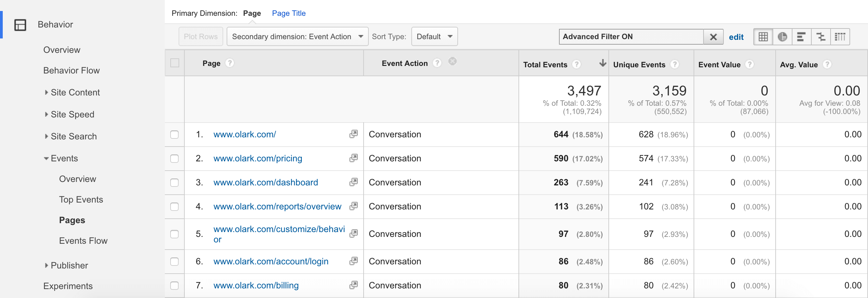Open the Sort Type Default dropdown

click(434, 37)
